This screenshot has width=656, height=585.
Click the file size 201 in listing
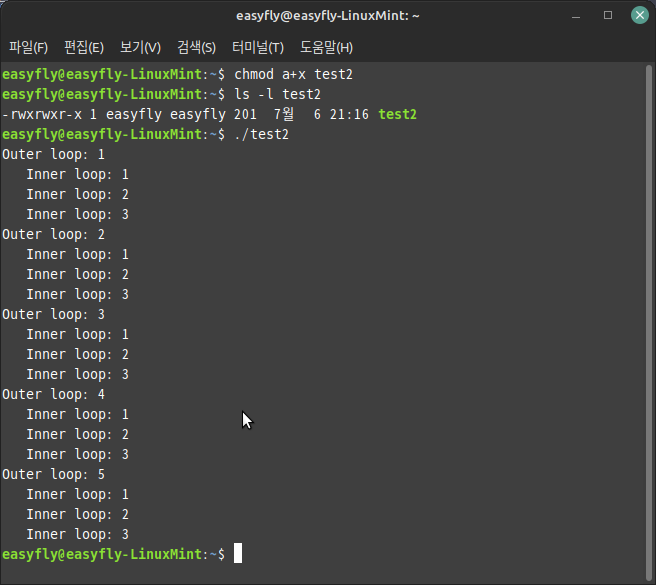click(x=245, y=114)
